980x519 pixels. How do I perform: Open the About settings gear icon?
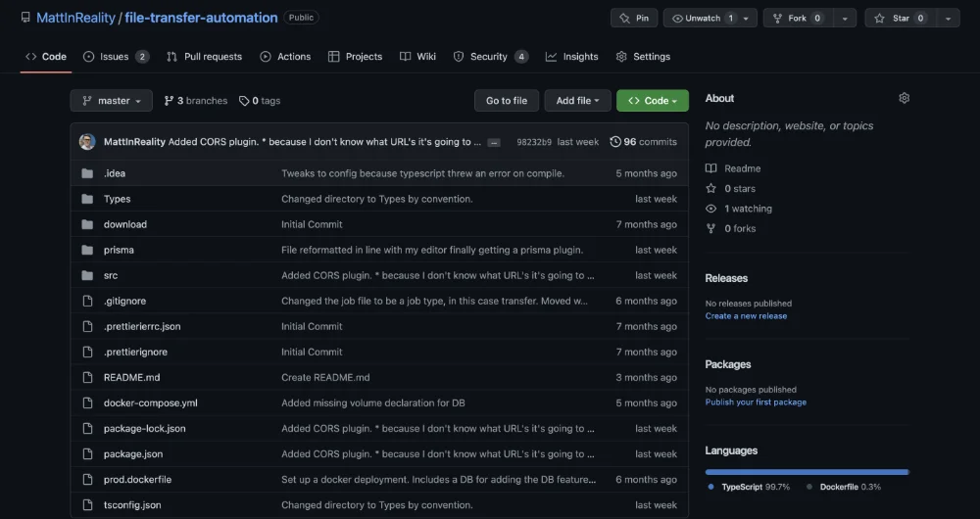[904, 98]
